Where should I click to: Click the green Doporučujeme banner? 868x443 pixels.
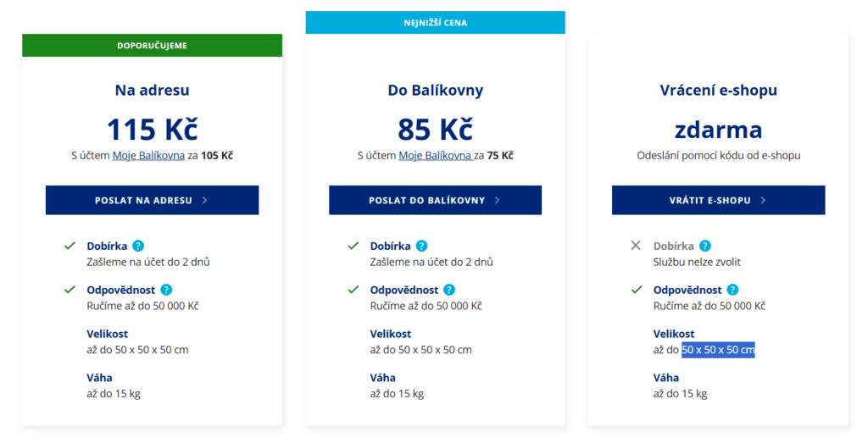pos(152,46)
